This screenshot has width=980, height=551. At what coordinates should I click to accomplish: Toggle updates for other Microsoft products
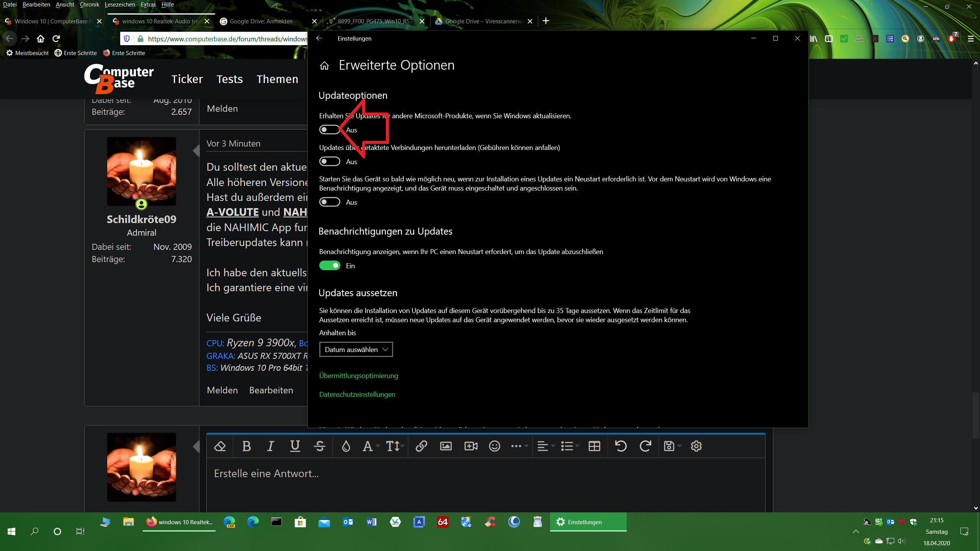330,130
